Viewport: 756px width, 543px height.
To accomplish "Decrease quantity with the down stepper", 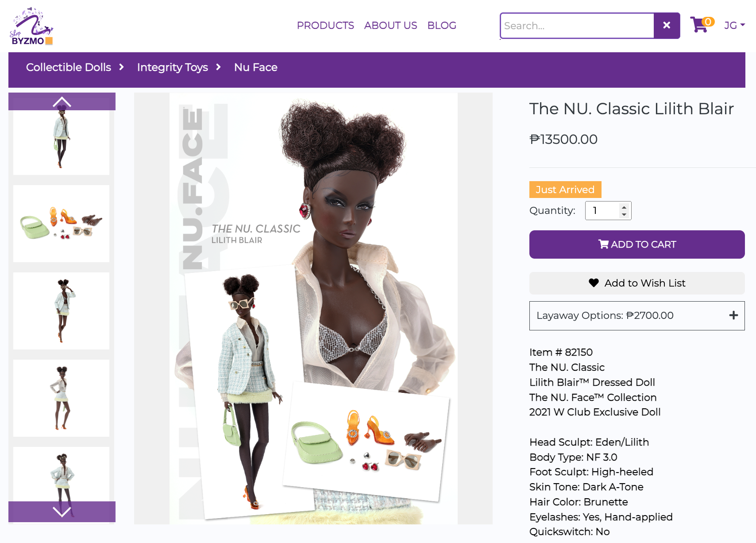I will [x=624, y=214].
